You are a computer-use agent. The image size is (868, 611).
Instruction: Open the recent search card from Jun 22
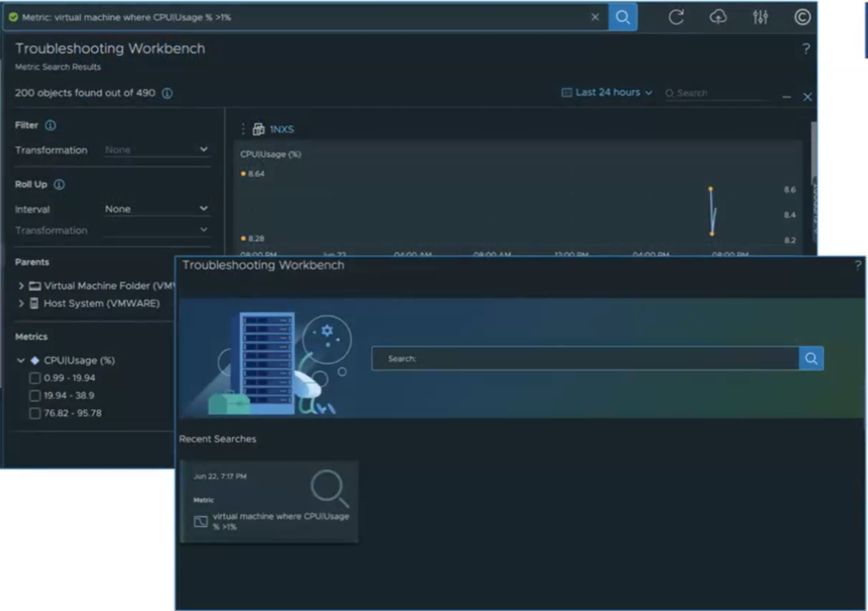[269, 502]
